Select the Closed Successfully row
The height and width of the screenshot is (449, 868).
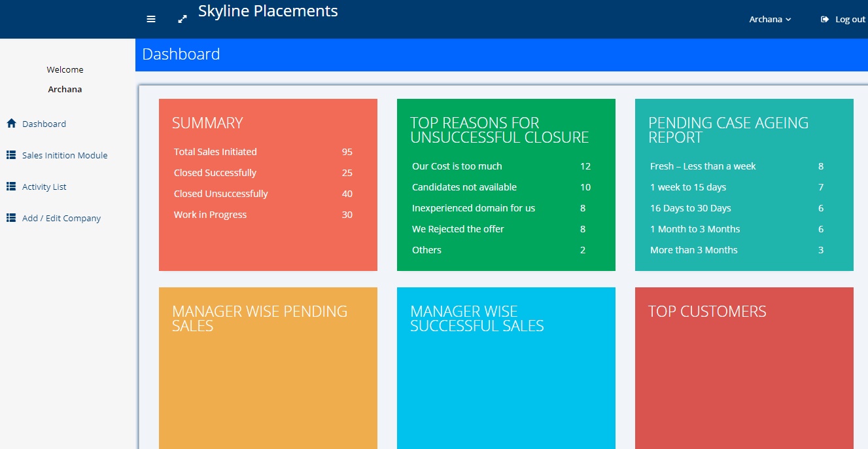264,173
